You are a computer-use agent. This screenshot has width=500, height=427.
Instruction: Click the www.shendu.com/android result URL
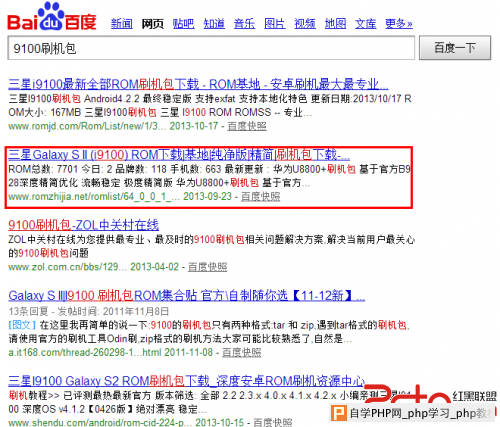click(x=100, y=423)
